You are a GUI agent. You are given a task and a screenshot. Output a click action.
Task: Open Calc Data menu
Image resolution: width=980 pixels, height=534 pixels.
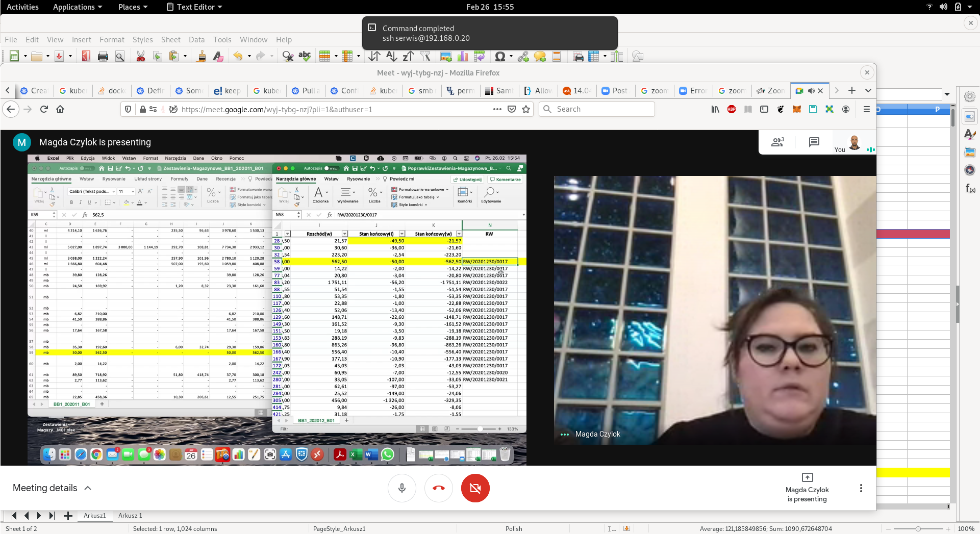point(196,40)
